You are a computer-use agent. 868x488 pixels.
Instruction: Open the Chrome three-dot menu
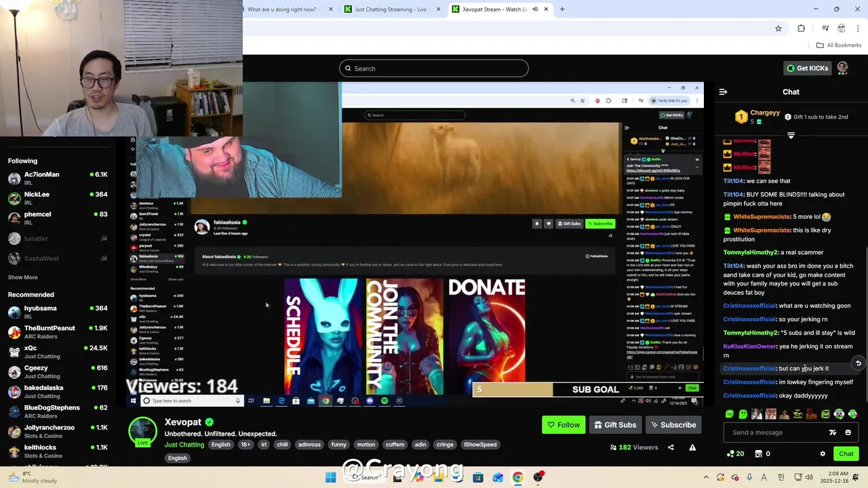click(859, 28)
